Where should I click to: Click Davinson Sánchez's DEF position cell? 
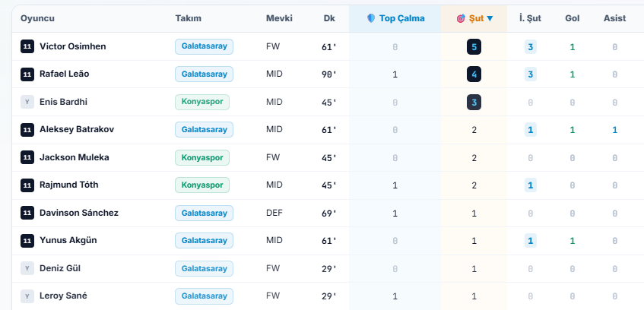[x=274, y=213]
